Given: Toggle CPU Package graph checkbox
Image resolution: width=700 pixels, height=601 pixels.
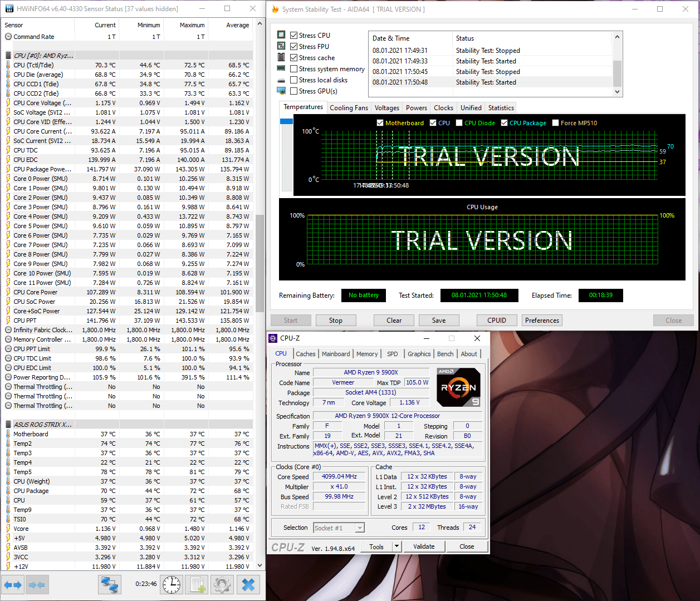Looking at the screenshot, I should (504, 123).
